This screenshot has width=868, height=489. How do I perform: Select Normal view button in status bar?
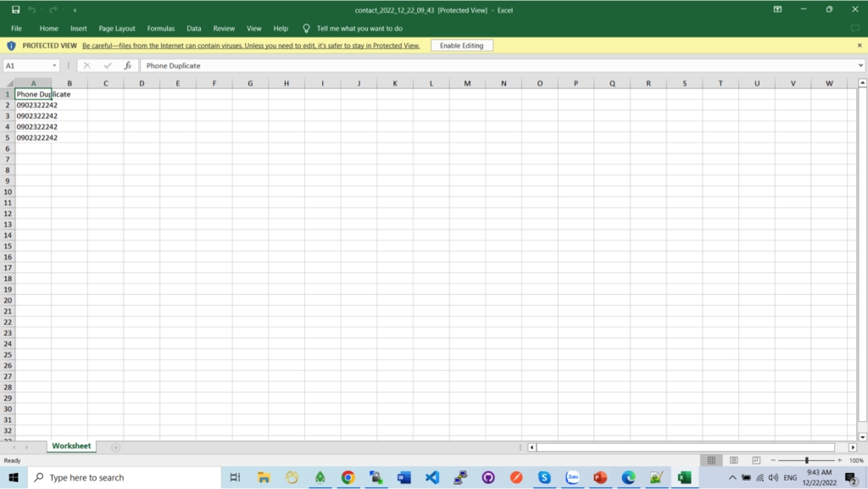click(x=711, y=460)
